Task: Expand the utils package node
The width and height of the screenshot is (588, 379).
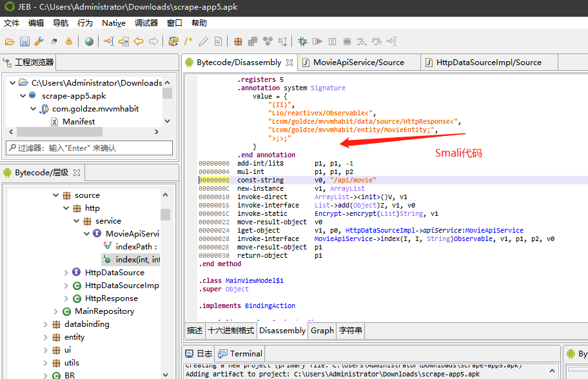Action: pyautogui.click(x=46, y=363)
